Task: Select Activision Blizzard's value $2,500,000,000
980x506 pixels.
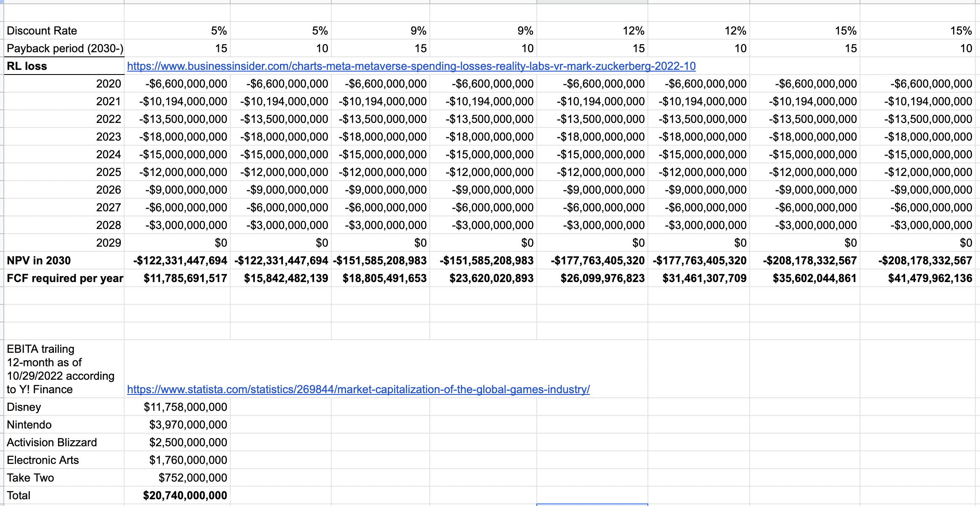Action: coord(177,442)
